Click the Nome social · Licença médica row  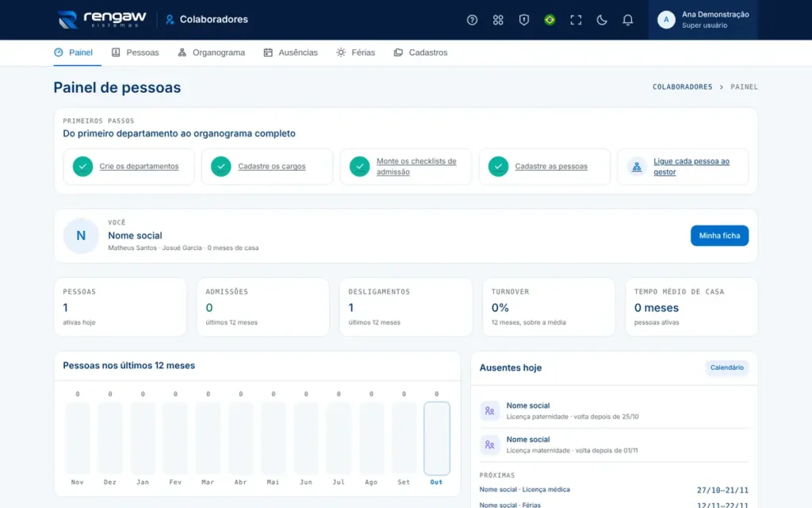pyautogui.click(x=615, y=490)
